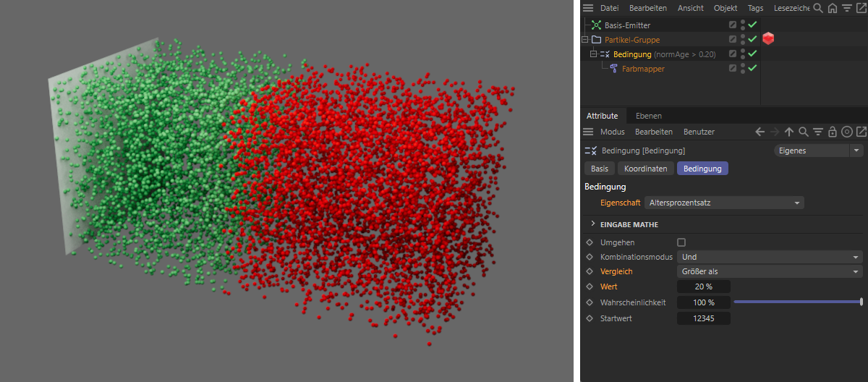This screenshot has height=382, width=868.
Task: Click the layer square icon of Partikel-Gruppe
Action: 733,39
